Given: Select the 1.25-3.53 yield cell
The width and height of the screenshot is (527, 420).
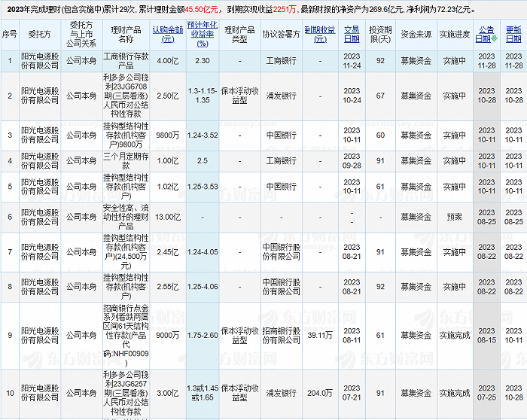Looking at the screenshot, I should click(x=203, y=187).
